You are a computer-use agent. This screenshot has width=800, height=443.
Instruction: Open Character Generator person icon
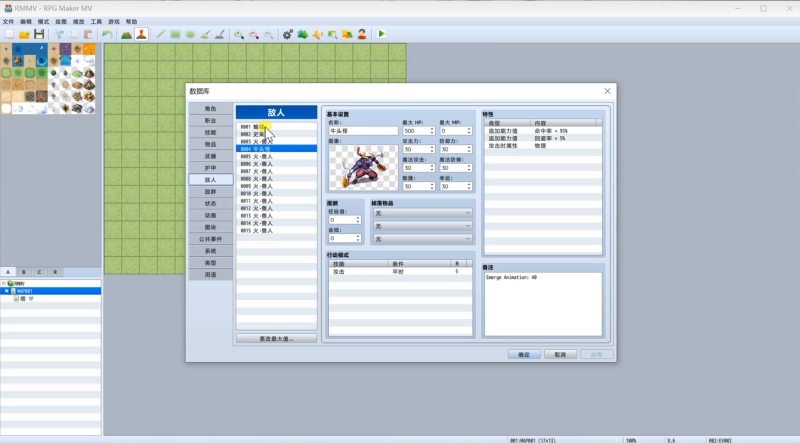click(362, 34)
